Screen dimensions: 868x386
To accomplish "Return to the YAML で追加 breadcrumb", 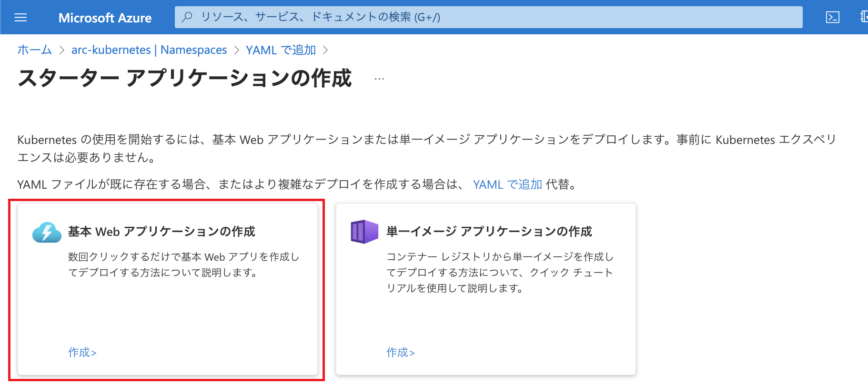I will pos(281,50).
